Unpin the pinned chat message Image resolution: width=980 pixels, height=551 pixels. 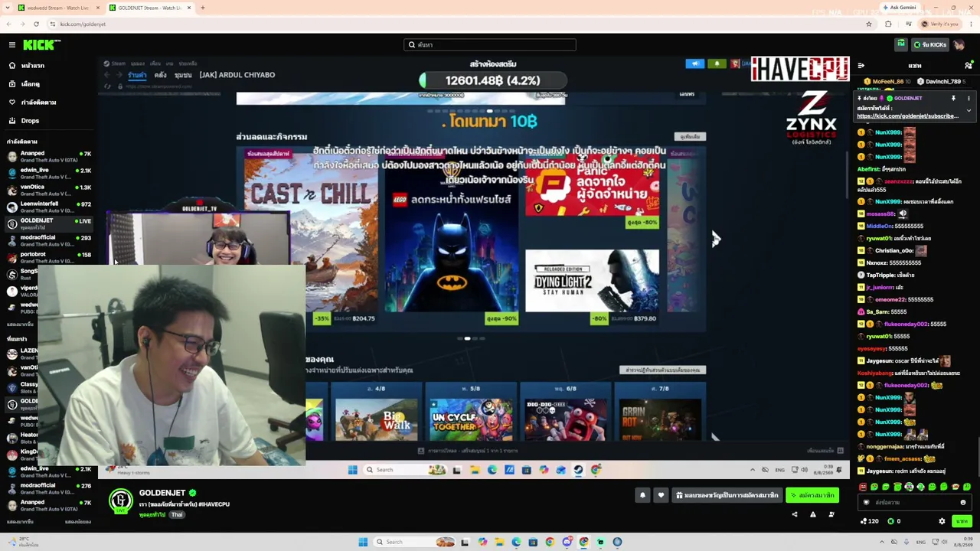[x=953, y=98]
